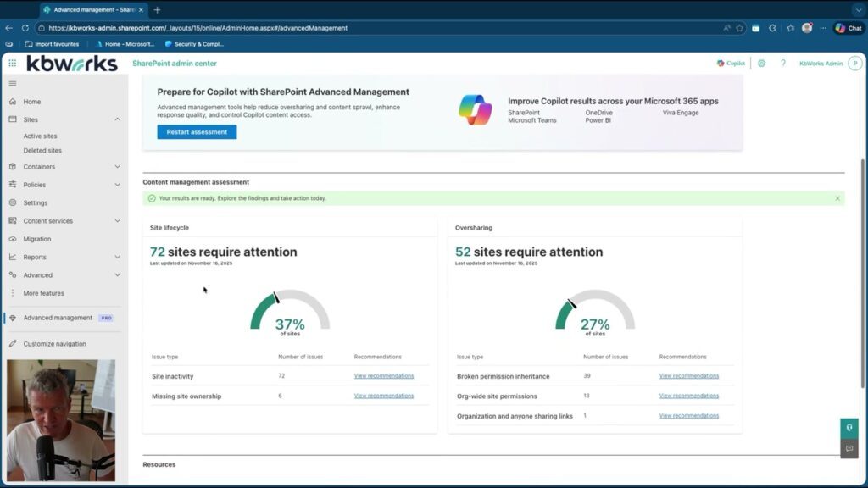The width and height of the screenshot is (868, 488).
Task: View recommendations for Missing site ownership
Action: point(384,396)
